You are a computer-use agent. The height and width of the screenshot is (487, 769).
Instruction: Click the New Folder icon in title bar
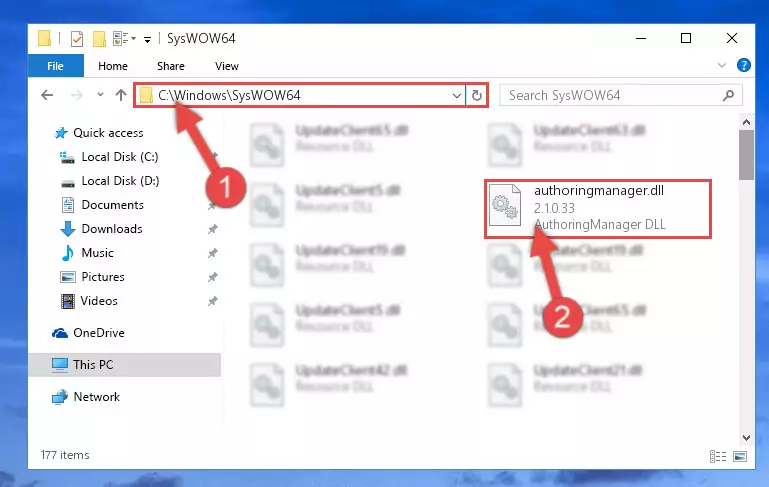99,38
